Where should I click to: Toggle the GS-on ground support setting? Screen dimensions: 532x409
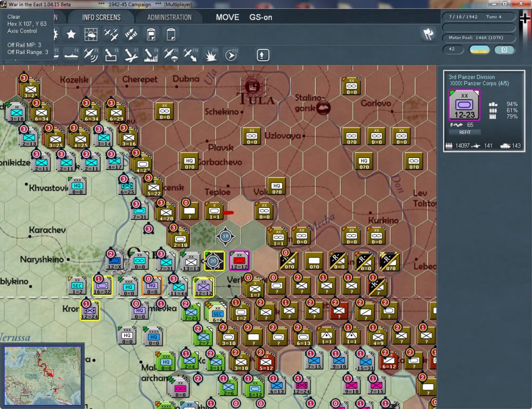261,17
